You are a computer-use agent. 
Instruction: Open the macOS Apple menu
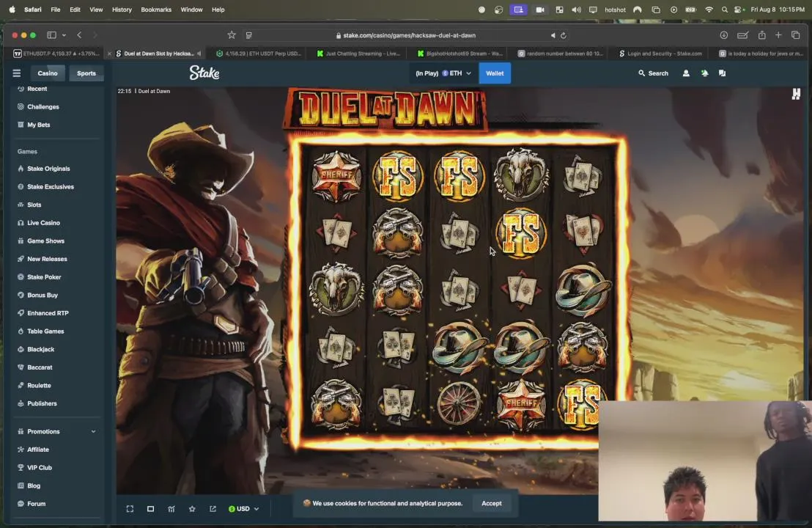(12, 10)
